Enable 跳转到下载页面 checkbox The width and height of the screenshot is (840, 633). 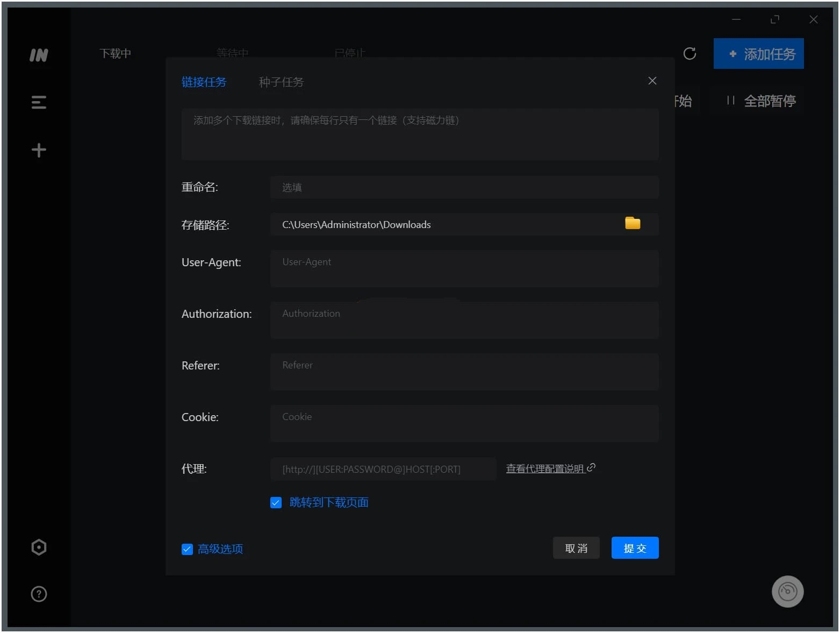276,502
